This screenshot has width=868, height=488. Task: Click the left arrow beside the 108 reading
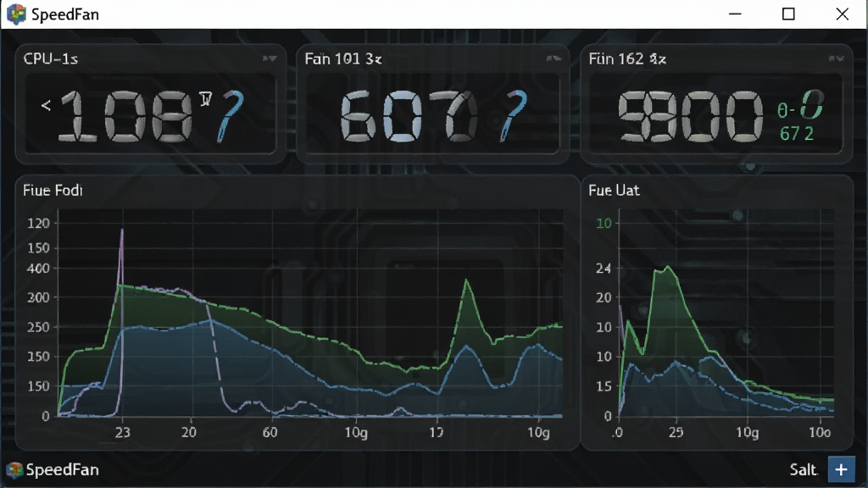(x=46, y=104)
